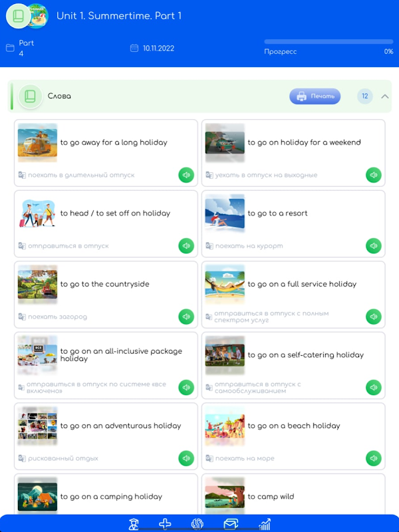Play audio for 'to go to the countryside'

click(x=186, y=317)
